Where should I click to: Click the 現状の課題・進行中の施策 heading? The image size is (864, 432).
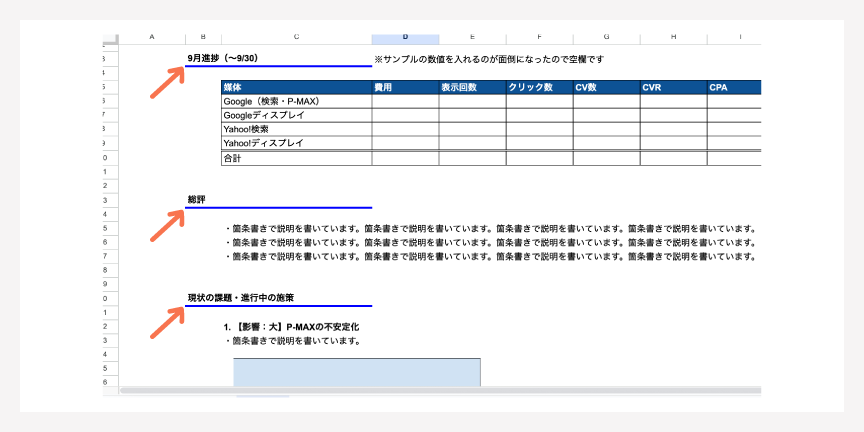point(240,298)
